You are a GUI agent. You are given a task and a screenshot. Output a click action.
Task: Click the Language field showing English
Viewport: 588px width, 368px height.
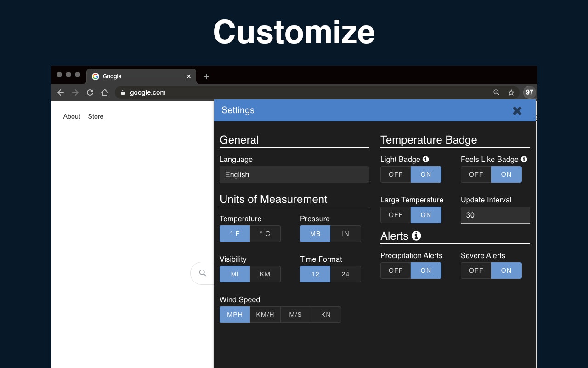pos(294,174)
